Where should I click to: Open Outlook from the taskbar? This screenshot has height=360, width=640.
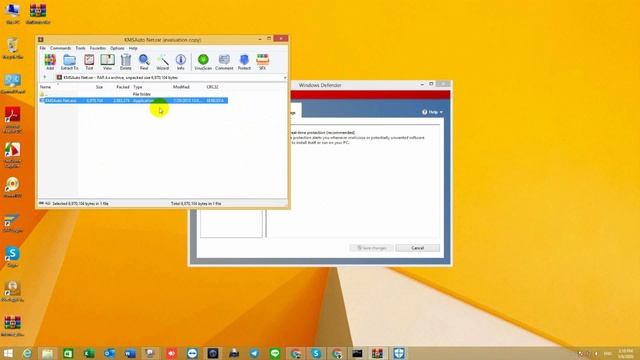(x=109, y=353)
